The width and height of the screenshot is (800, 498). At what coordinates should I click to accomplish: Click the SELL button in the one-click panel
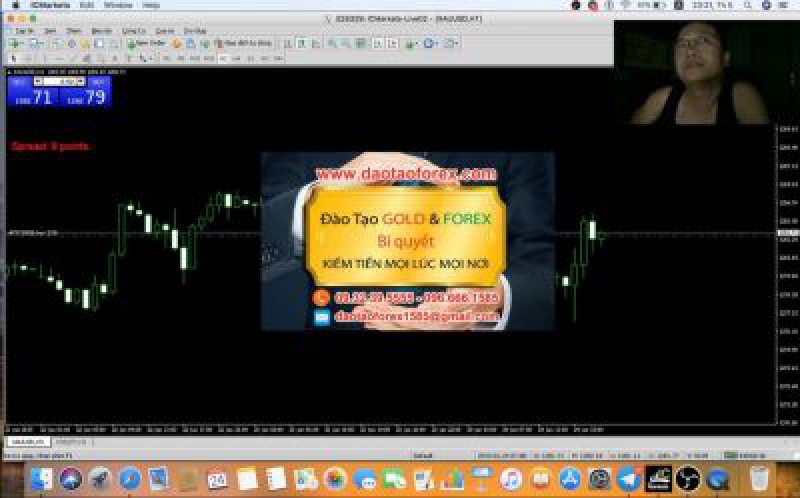tap(19, 82)
